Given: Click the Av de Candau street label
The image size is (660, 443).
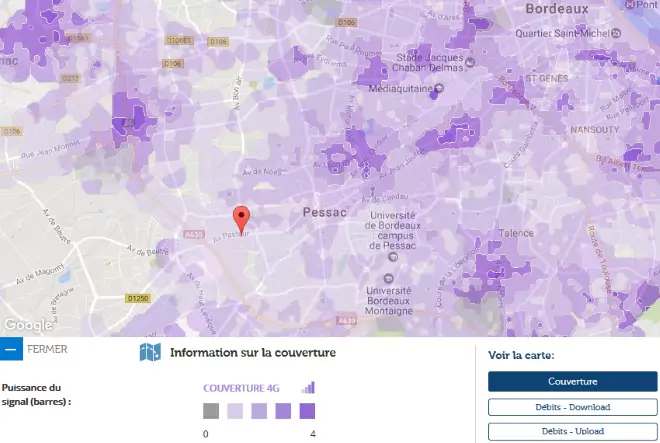Looking at the screenshot, I should (x=385, y=198).
